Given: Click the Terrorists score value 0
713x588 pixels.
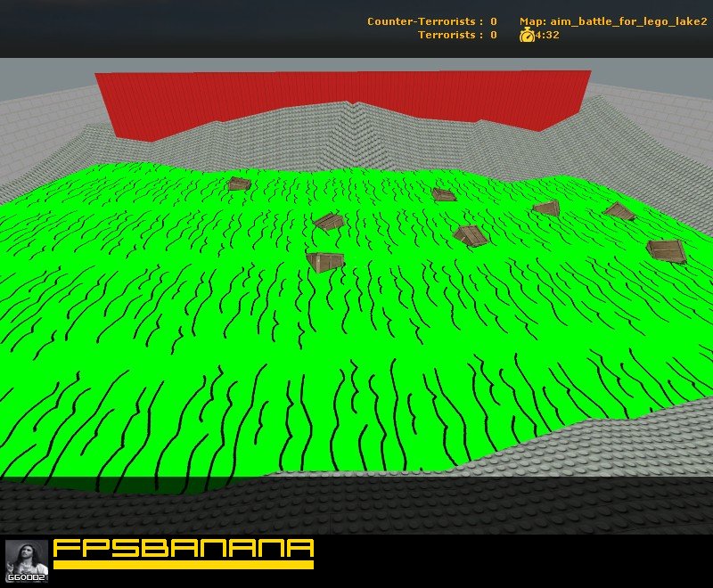Looking at the screenshot, I should (494, 35).
